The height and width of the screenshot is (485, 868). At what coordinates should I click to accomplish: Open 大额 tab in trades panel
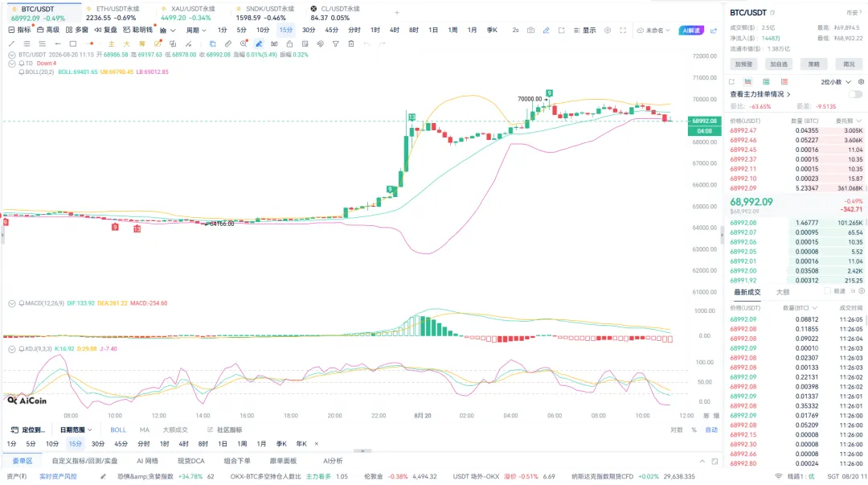pos(783,292)
